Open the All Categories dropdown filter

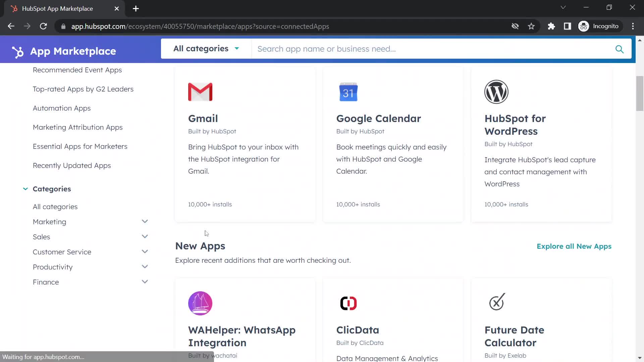pos(206,49)
